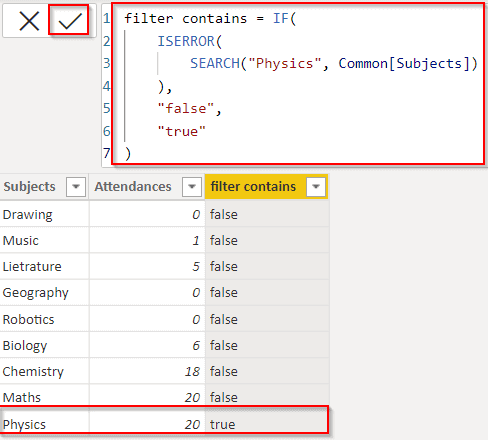Select the false value in Chemistry row
This screenshot has width=488, height=440.
click(x=267, y=371)
